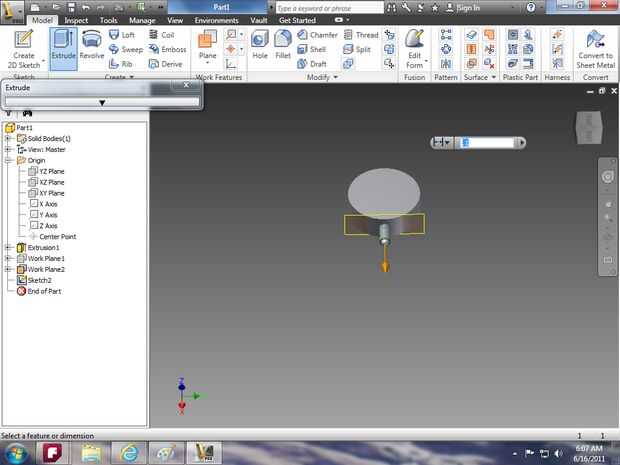The image size is (620, 465).
Task: Pick the Derive tool
Action: tap(165, 64)
